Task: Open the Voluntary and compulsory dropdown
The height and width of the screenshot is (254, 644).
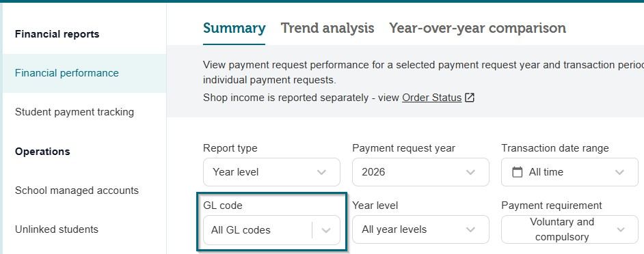Action: (x=569, y=229)
